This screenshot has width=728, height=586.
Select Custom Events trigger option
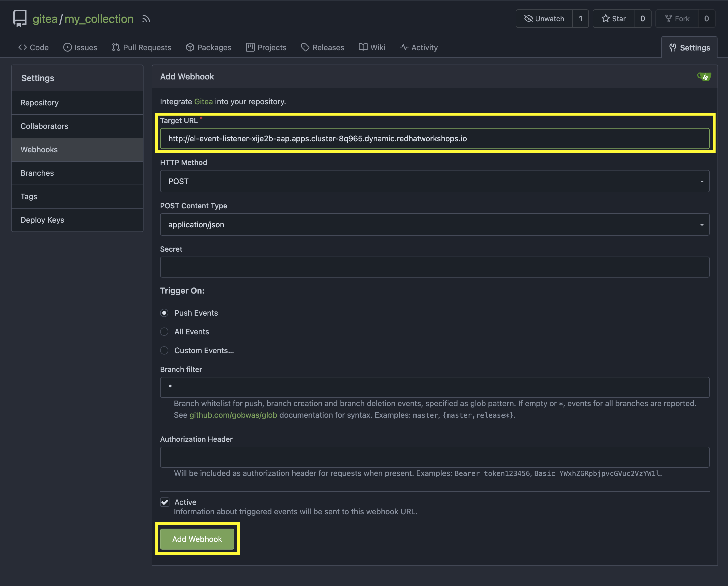pyautogui.click(x=164, y=350)
